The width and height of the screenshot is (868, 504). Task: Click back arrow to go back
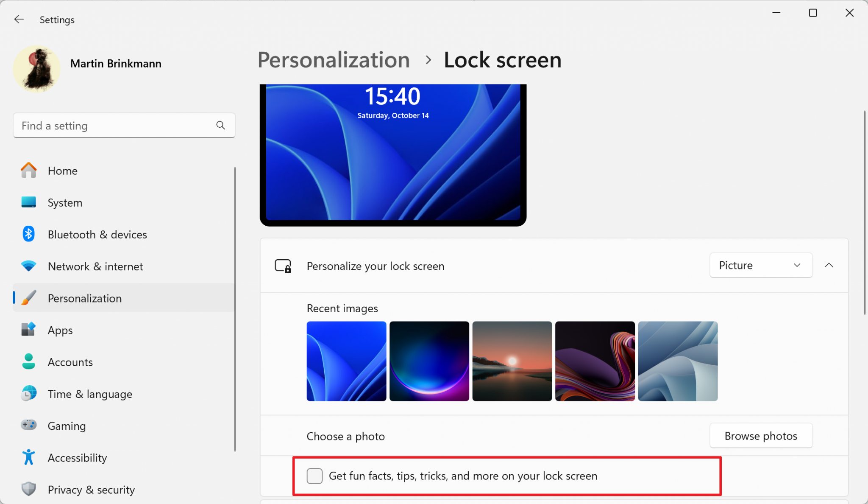click(x=17, y=19)
